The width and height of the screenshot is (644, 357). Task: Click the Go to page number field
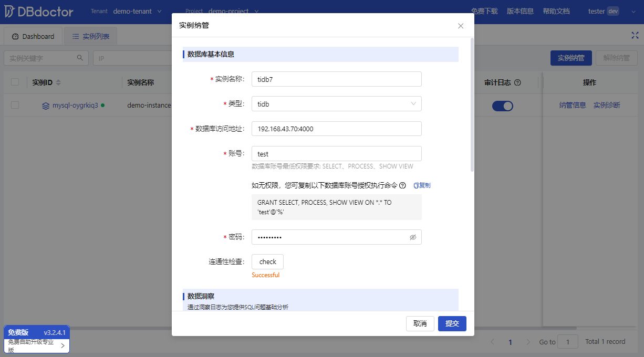pyautogui.click(x=568, y=342)
